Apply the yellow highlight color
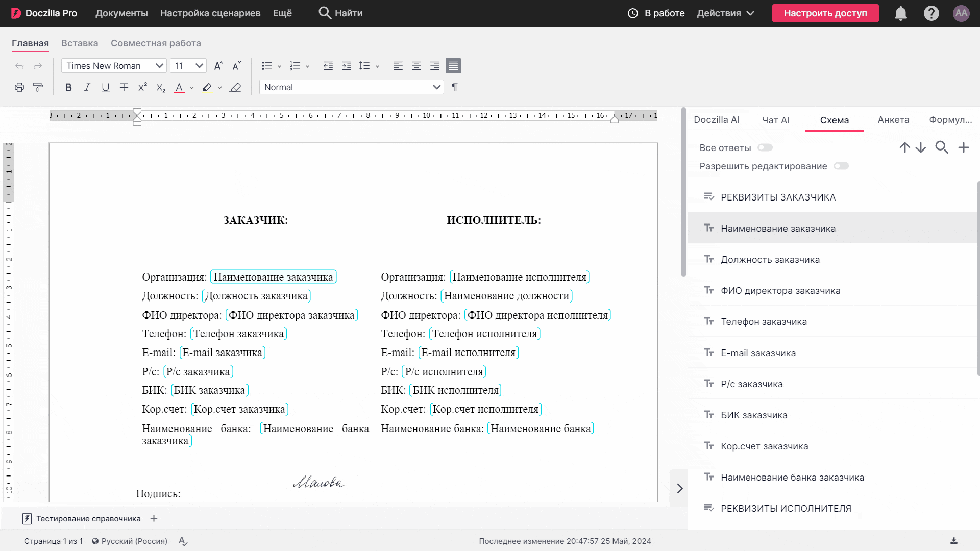Viewport: 980px width, 551px height. tap(207, 88)
